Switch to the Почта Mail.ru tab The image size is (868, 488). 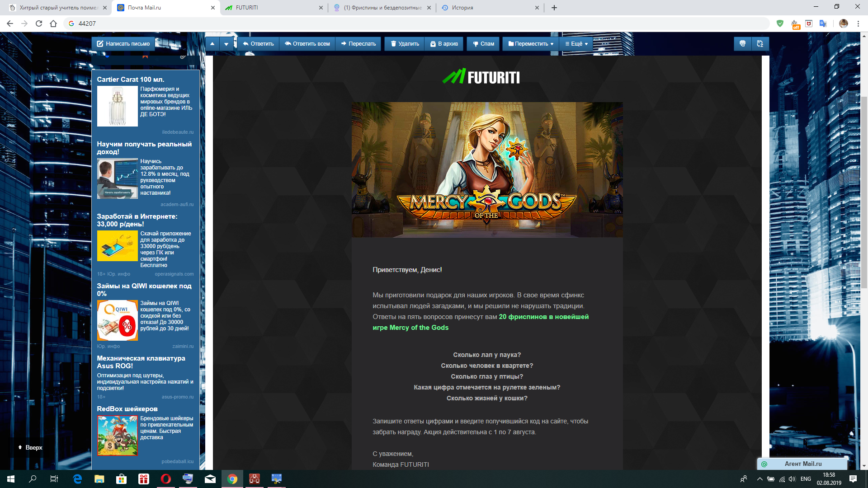click(165, 8)
